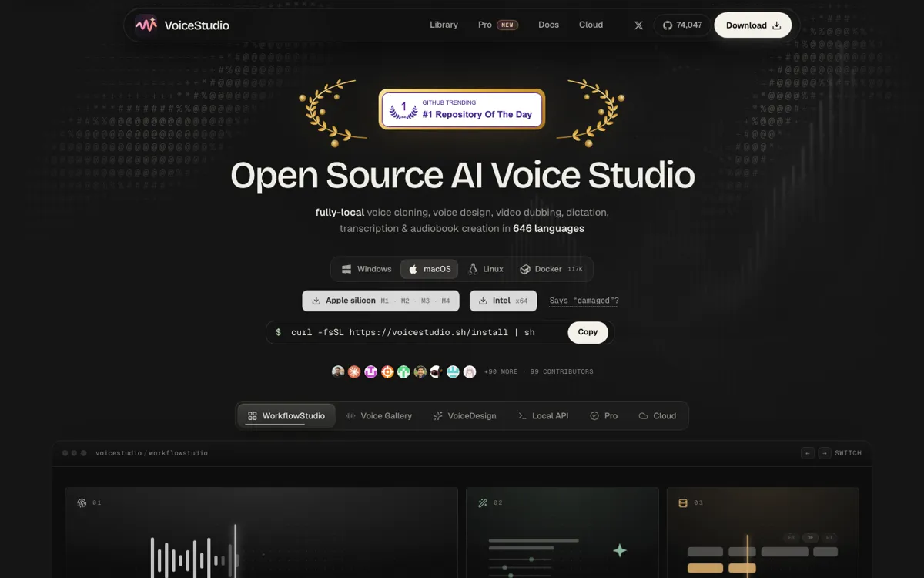This screenshot has width=924, height=578.
Task: Click the VoiceStudio waveform logo icon
Action: (x=146, y=25)
